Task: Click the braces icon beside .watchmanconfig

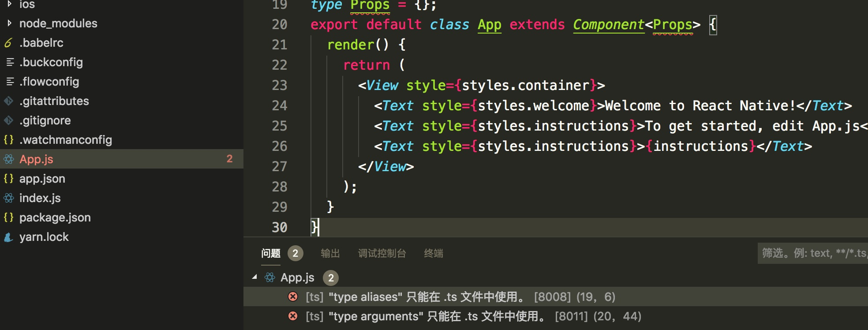Action: pyautogui.click(x=9, y=140)
